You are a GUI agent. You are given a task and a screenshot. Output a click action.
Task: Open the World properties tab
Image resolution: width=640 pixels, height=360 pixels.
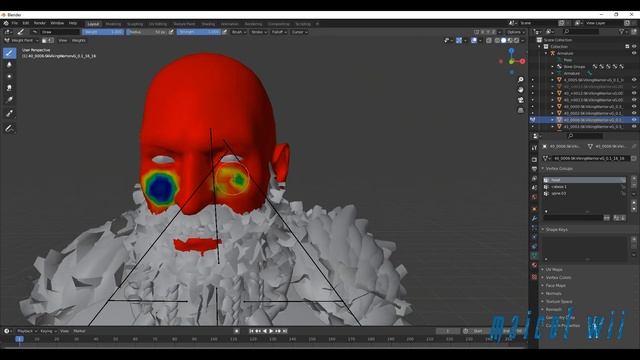(534, 198)
